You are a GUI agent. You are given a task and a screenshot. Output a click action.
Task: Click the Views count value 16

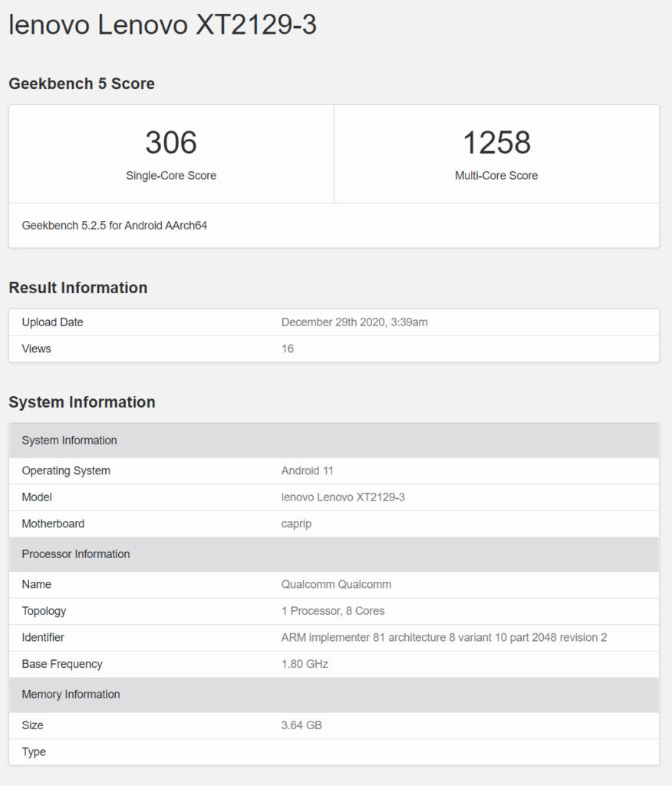[288, 348]
